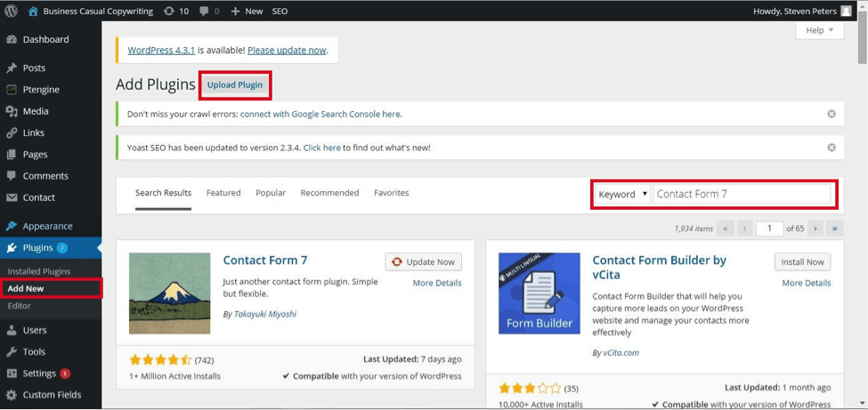
Task: Click here link in Yoast SEO notice
Action: [321, 148]
